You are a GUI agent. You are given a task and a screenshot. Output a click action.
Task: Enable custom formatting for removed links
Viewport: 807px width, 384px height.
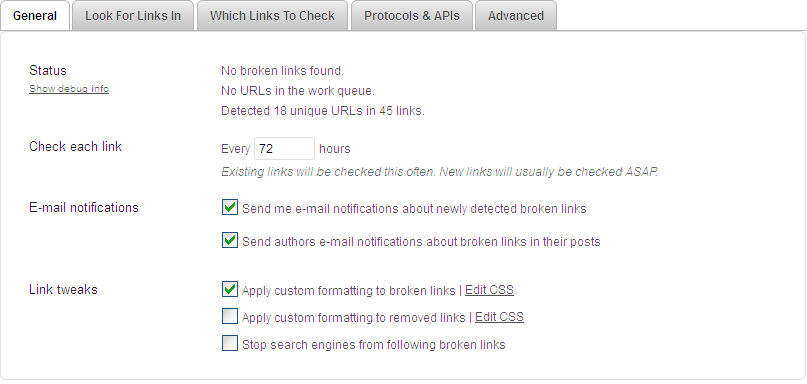click(230, 316)
